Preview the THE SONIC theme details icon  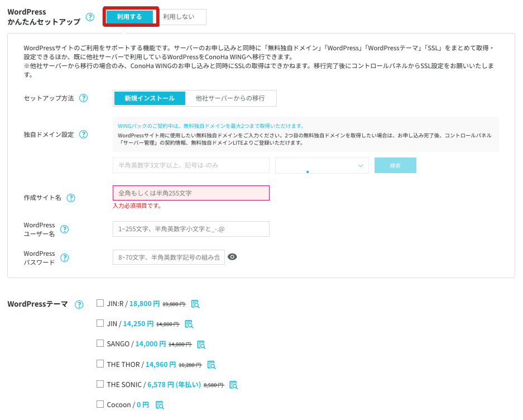pyautogui.click(x=233, y=385)
